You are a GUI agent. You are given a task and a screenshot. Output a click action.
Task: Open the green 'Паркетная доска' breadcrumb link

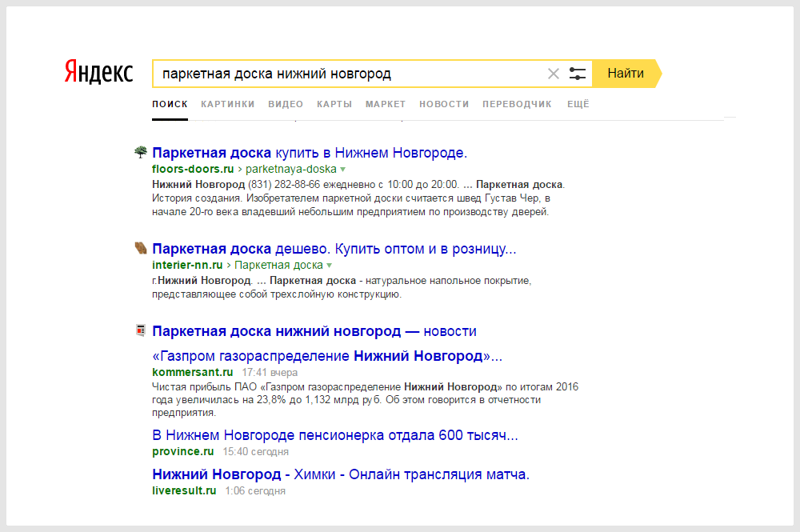(x=278, y=266)
